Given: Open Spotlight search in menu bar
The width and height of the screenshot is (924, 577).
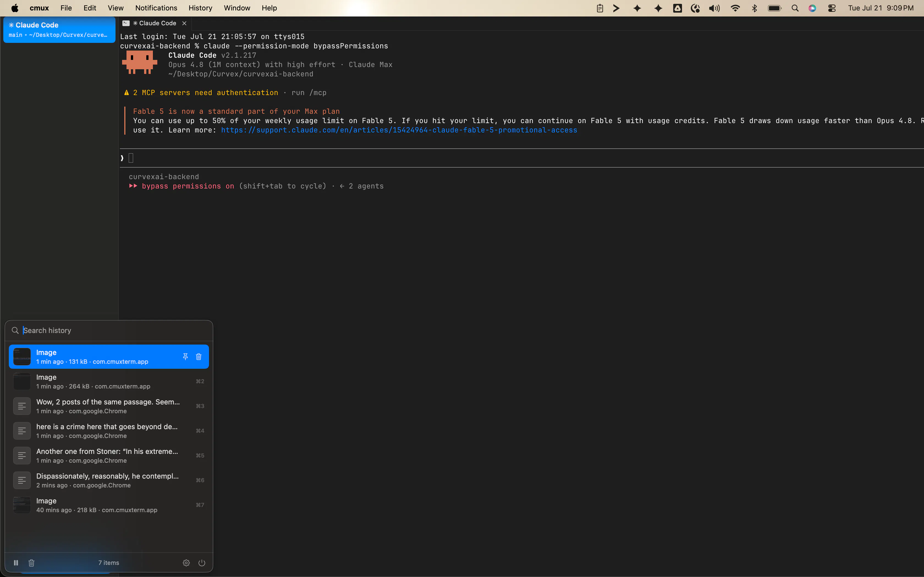Looking at the screenshot, I should (795, 8).
